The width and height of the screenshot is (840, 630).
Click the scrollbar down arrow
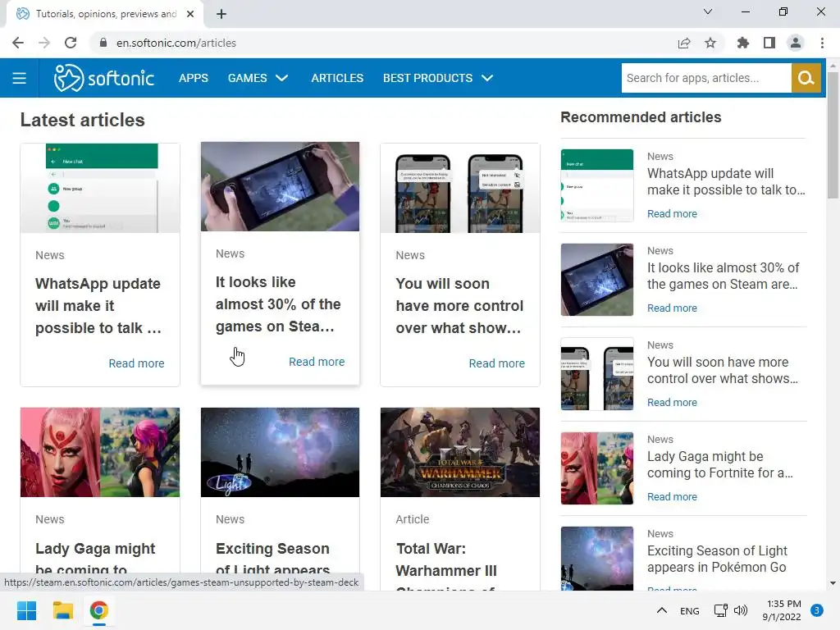[833, 583]
